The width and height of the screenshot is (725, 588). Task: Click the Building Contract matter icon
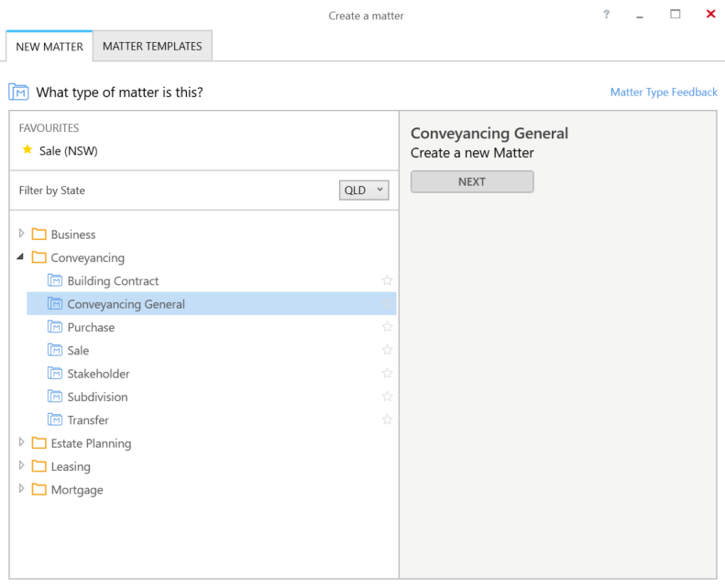click(x=55, y=280)
